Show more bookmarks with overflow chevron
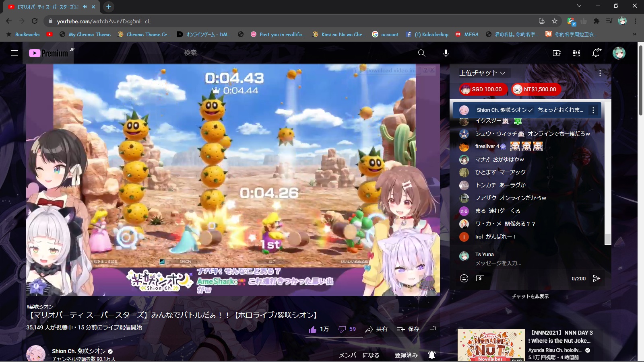 point(635,35)
